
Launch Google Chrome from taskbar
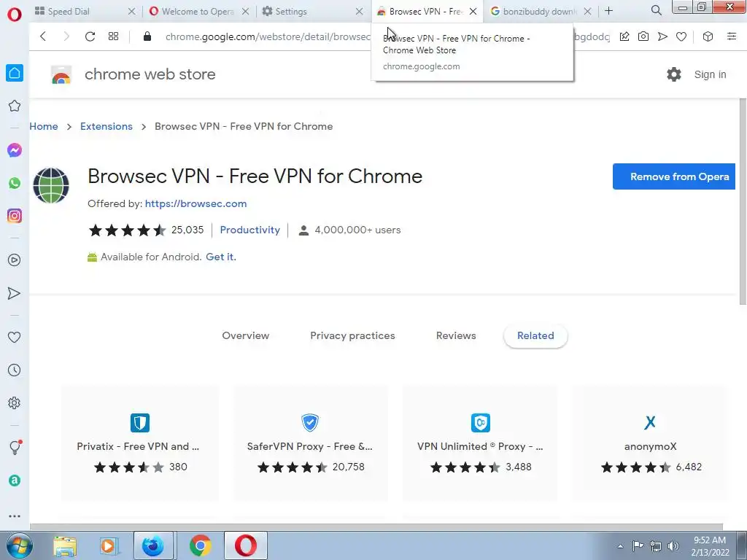click(x=201, y=545)
